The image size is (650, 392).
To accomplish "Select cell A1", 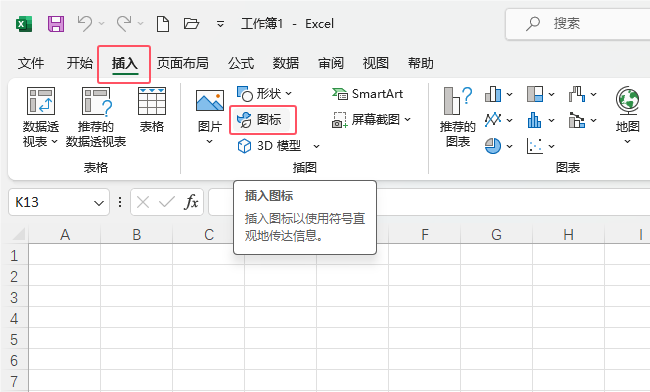I will [65, 254].
